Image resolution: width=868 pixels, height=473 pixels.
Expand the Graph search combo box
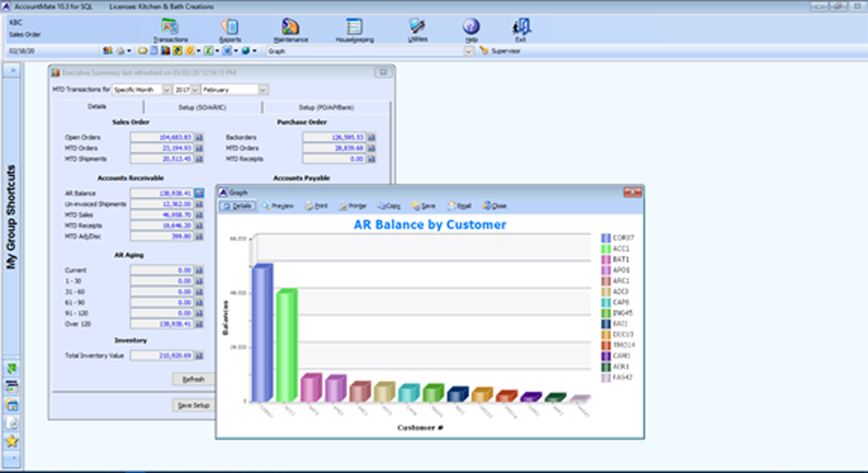468,51
